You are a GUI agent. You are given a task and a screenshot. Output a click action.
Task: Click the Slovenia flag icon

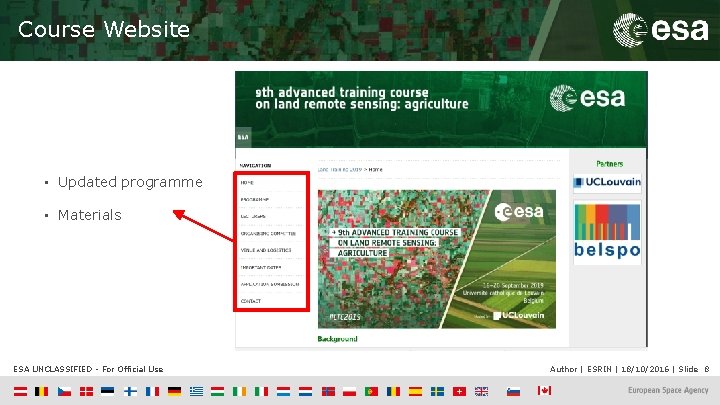pyautogui.click(x=513, y=391)
